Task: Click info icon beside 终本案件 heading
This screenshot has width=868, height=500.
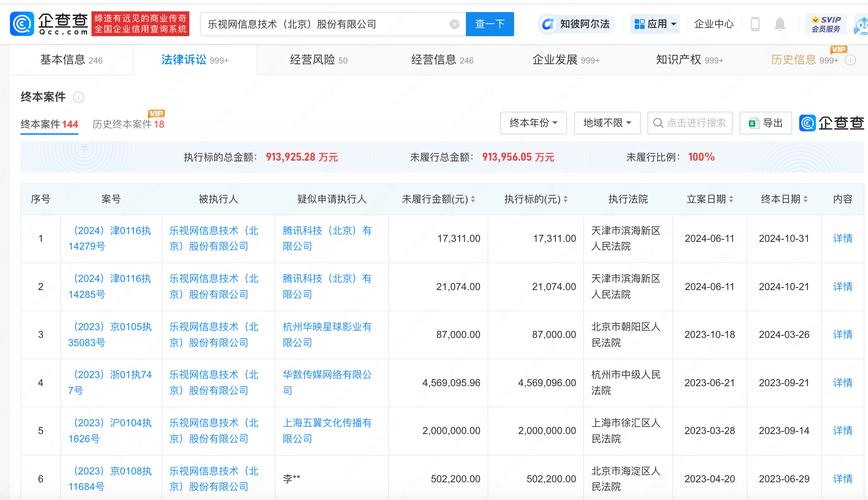Action: [79, 97]
